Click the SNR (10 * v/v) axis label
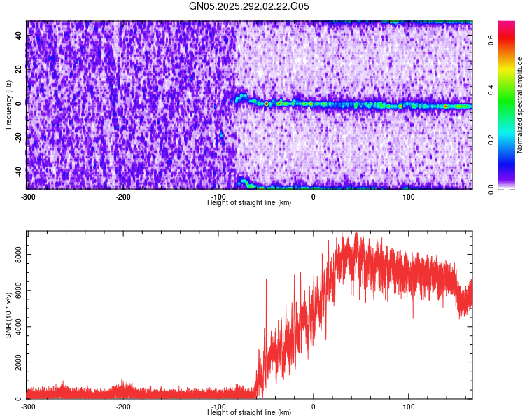525x420 pixels. pos(9,315)
